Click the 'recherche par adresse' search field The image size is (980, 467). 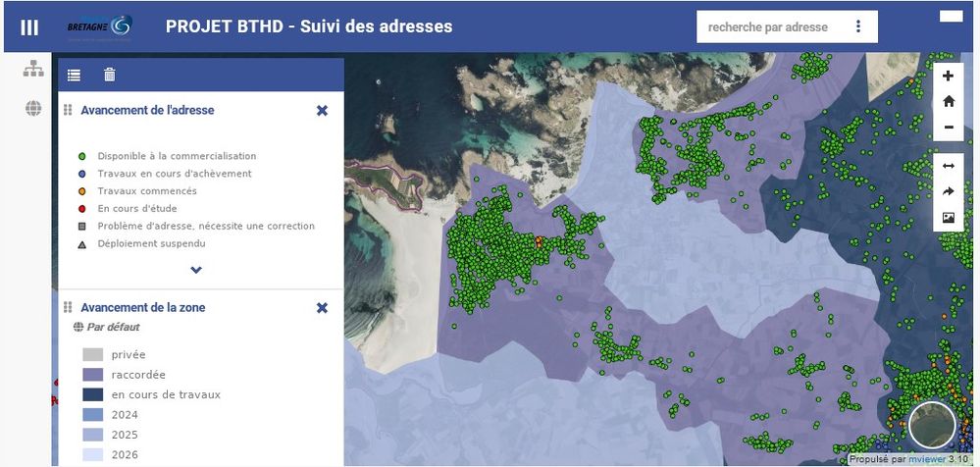point(768,27)
